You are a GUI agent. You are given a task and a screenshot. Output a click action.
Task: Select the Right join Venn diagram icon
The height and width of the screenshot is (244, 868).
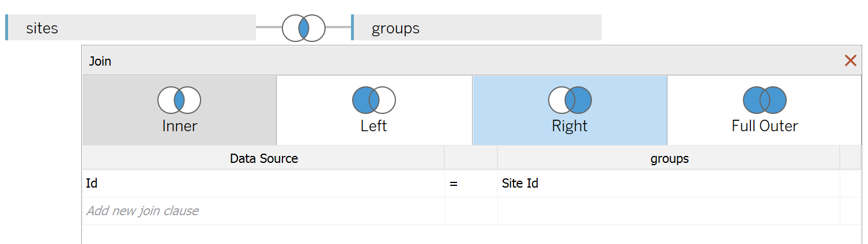(569, 100)
